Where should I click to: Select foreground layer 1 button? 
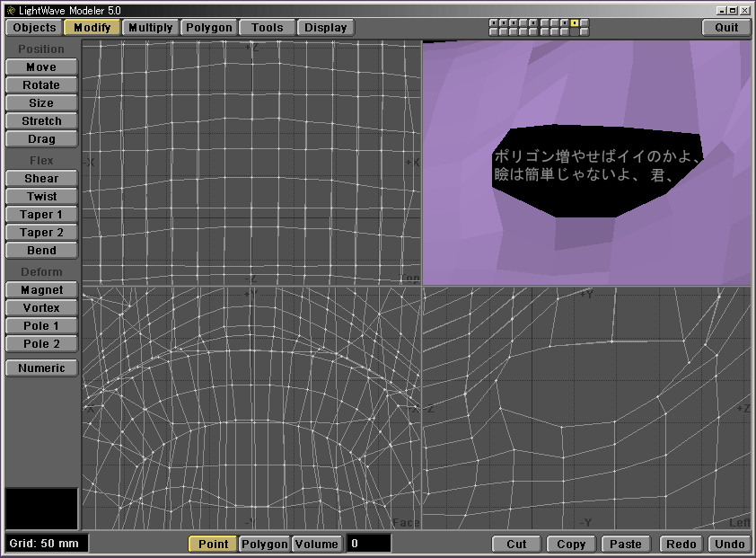click(494, 22)
